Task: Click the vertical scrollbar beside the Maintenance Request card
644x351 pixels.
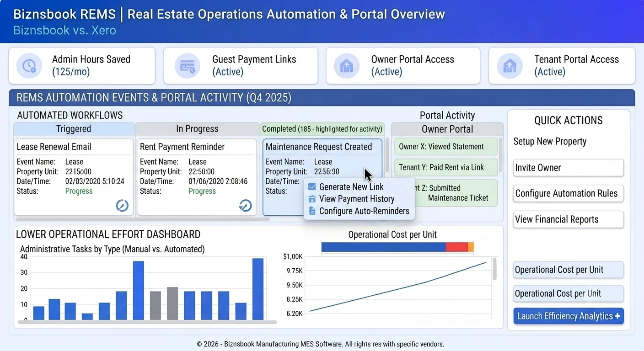Action: click(387, 155)
